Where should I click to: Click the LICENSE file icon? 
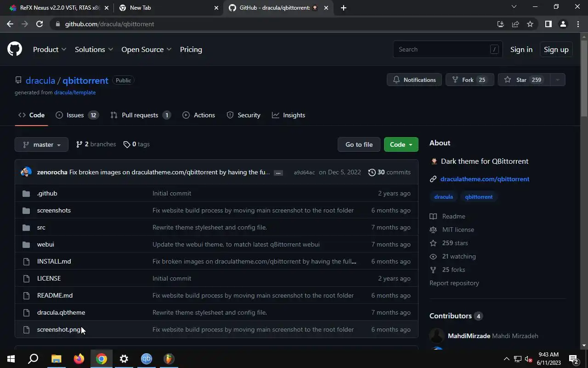26,278
